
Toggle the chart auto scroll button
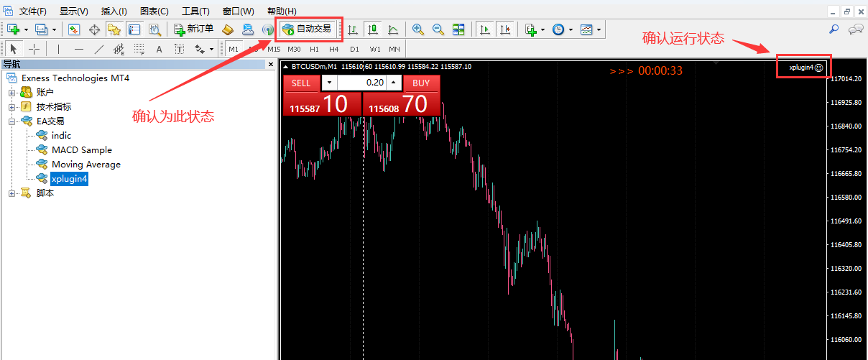point(485,29)
